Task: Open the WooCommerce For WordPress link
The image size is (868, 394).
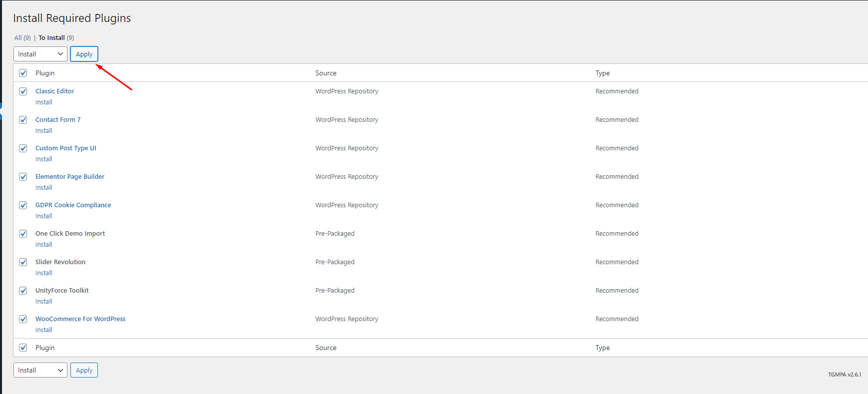Action: 80,319
